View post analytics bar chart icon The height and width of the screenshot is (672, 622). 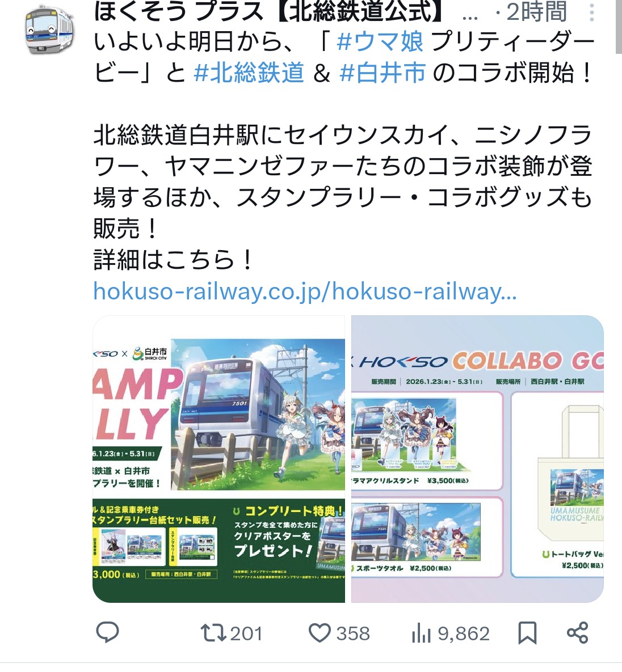(x=421, y=633)
